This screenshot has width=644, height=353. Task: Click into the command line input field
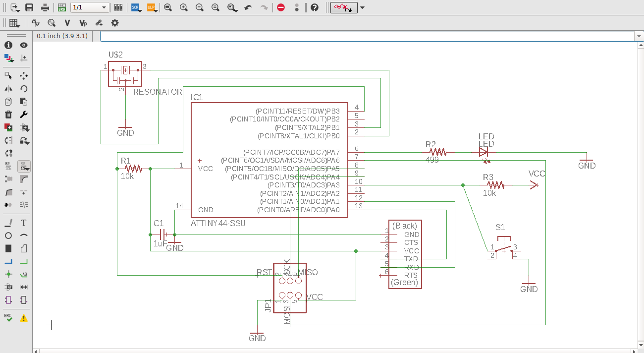click(x=367, y=36)
